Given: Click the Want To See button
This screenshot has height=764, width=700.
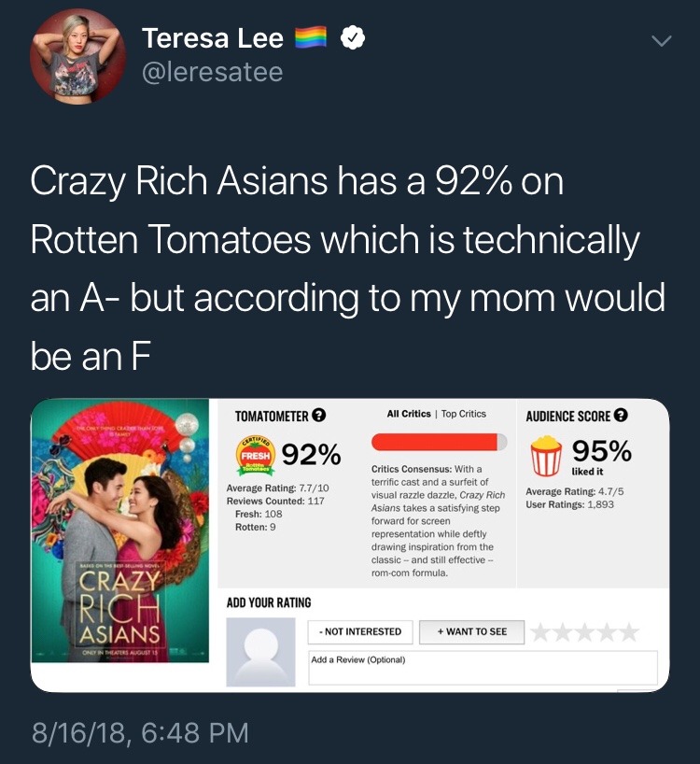Looking at the screenshot, I should [x=471, y=632].
